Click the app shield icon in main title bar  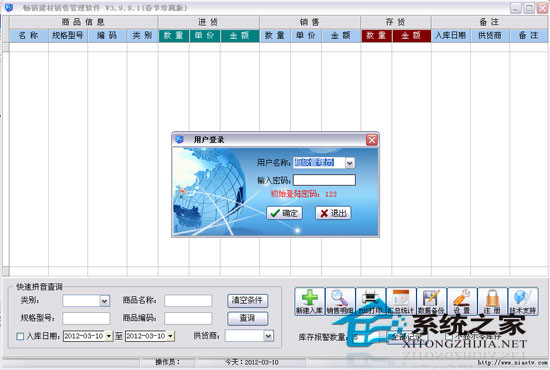pyautogui.click(x=8, y=7)
